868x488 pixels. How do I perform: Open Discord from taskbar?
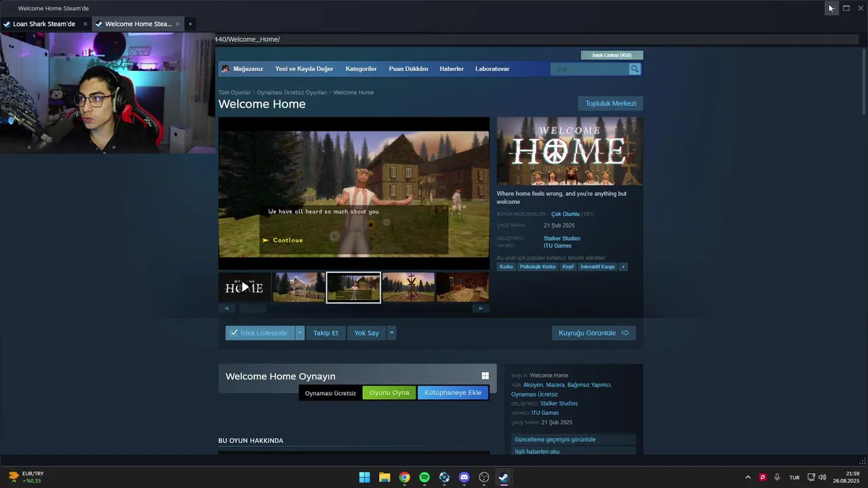click(x=464, y=477)
